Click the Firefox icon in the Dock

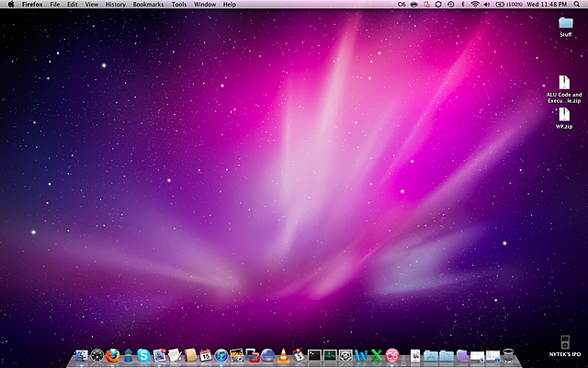pos(112,355)
